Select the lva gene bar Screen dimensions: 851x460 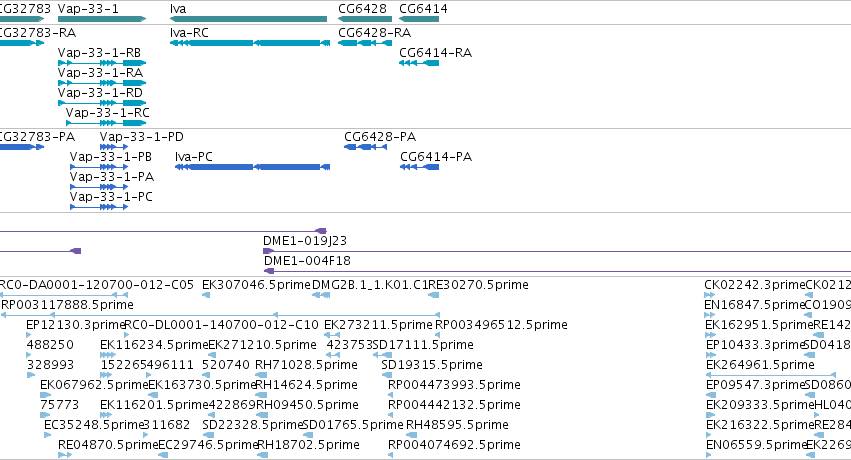point(248,19)
